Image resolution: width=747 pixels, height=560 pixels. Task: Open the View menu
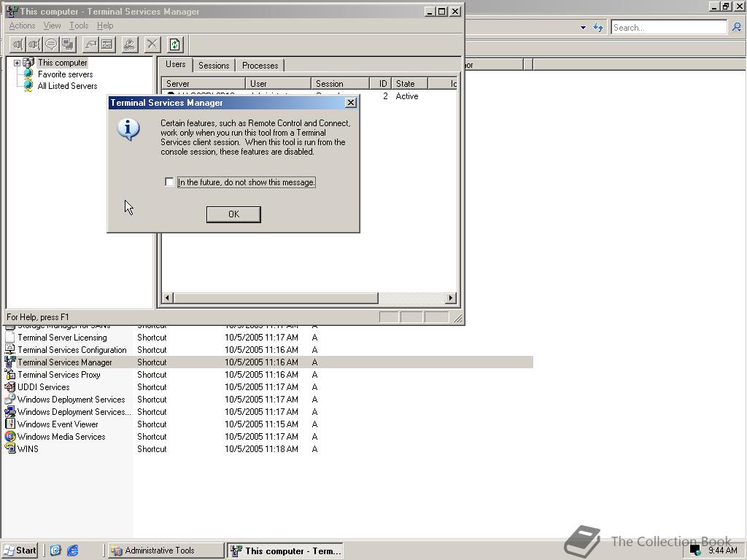coord(52,26)
